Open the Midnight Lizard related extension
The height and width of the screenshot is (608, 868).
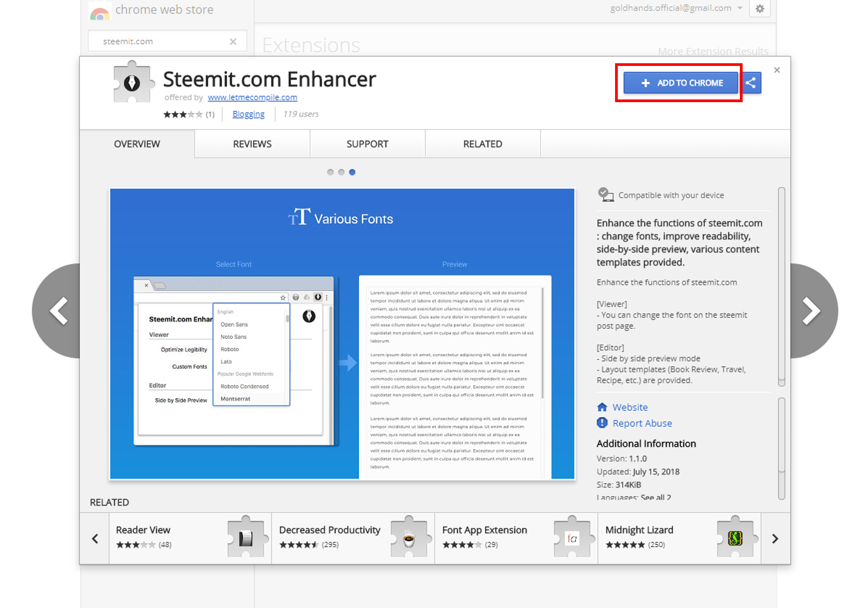click(679, 538)
